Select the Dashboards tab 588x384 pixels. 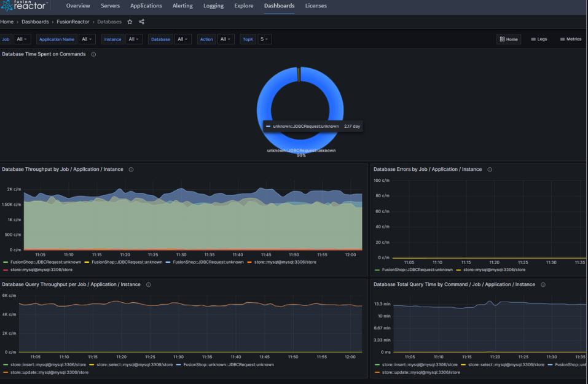click(x=280, y=6)
